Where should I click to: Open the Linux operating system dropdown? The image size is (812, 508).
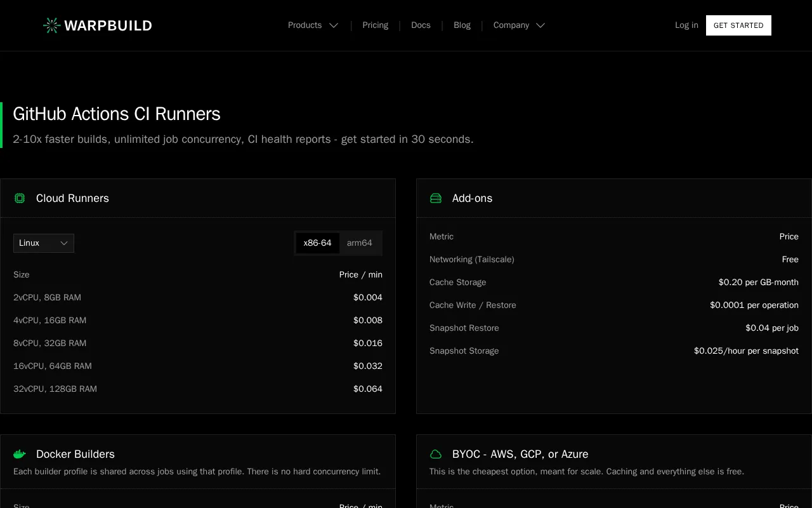coord(44,243)
